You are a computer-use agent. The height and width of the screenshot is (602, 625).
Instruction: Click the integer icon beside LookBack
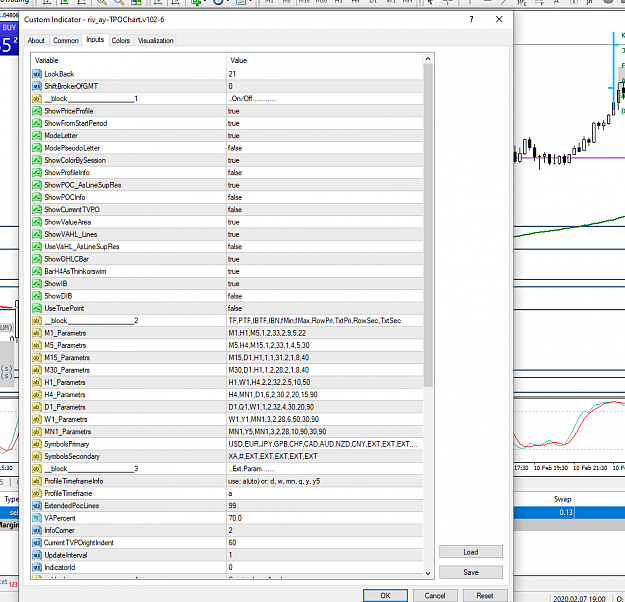37,74
